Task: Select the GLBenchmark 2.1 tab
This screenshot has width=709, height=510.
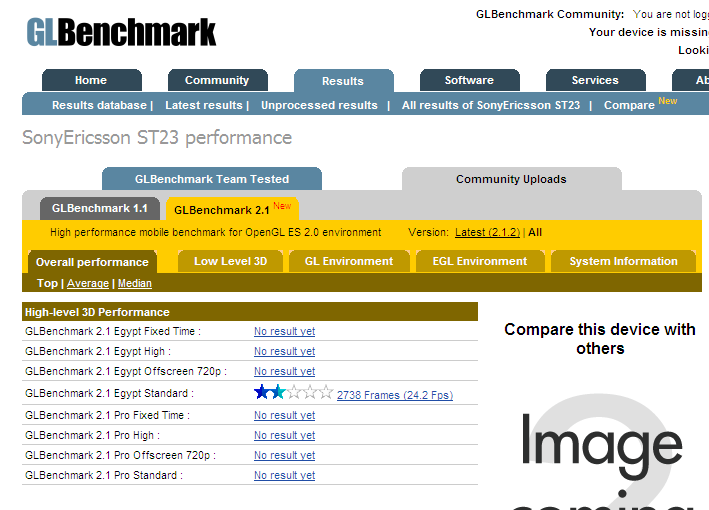Action: pos(232,209)
